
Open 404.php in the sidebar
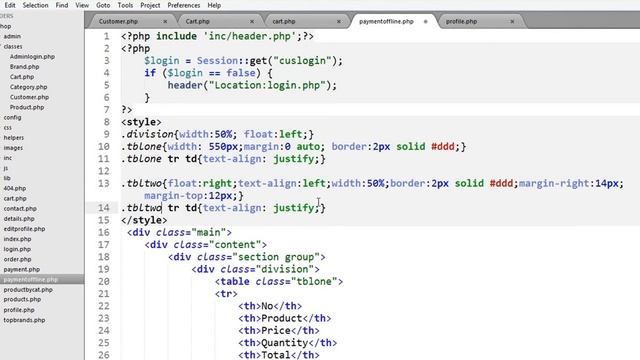tap(15, 188)
